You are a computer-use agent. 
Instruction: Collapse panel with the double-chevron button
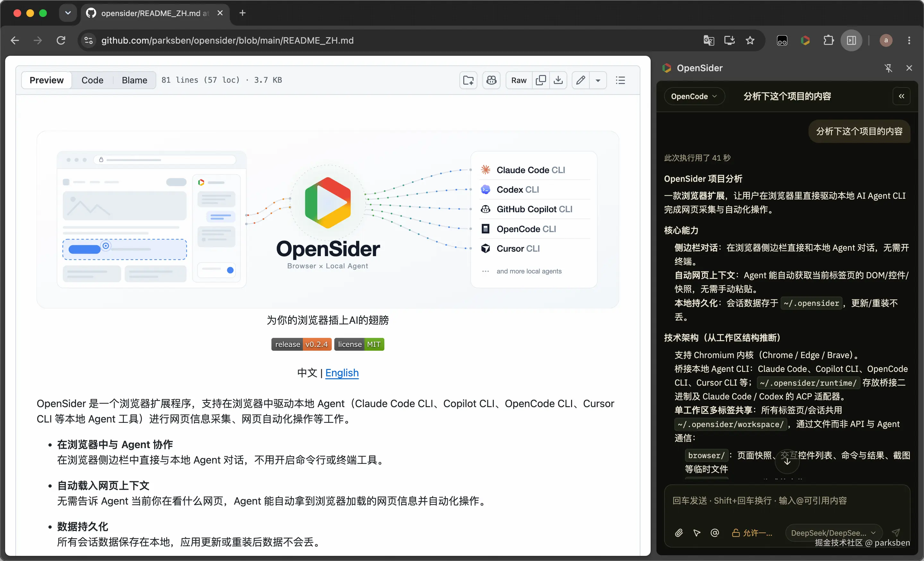tap(902, 96)
